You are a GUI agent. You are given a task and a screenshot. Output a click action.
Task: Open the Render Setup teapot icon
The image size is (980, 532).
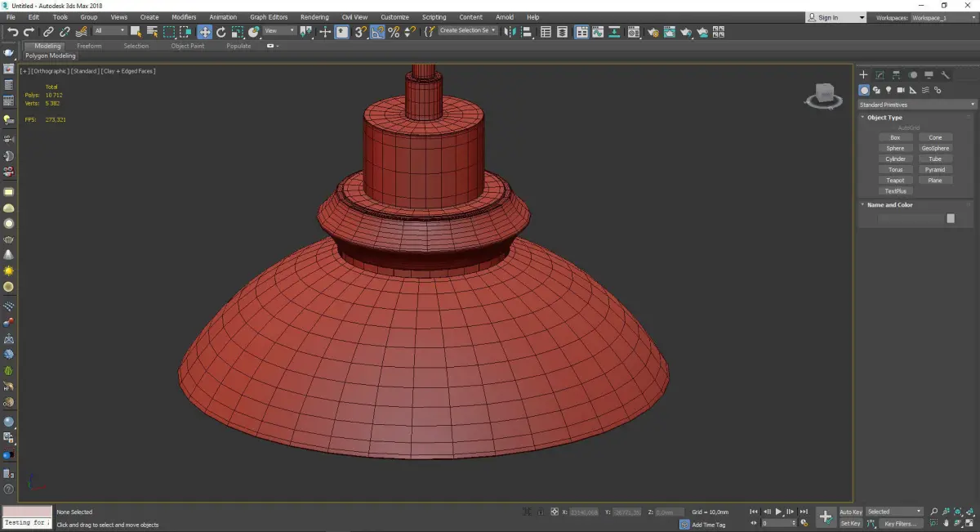pyautogui.click(x=653, y=32)
